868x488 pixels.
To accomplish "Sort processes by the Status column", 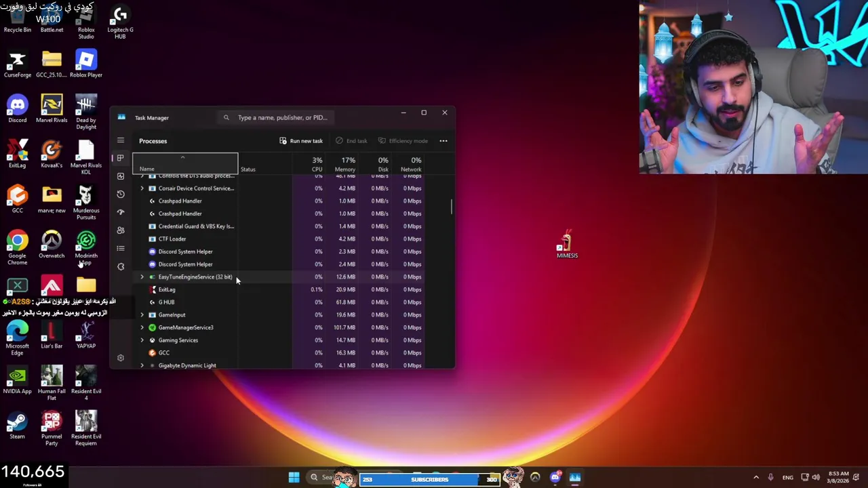I will click(265, 164).
